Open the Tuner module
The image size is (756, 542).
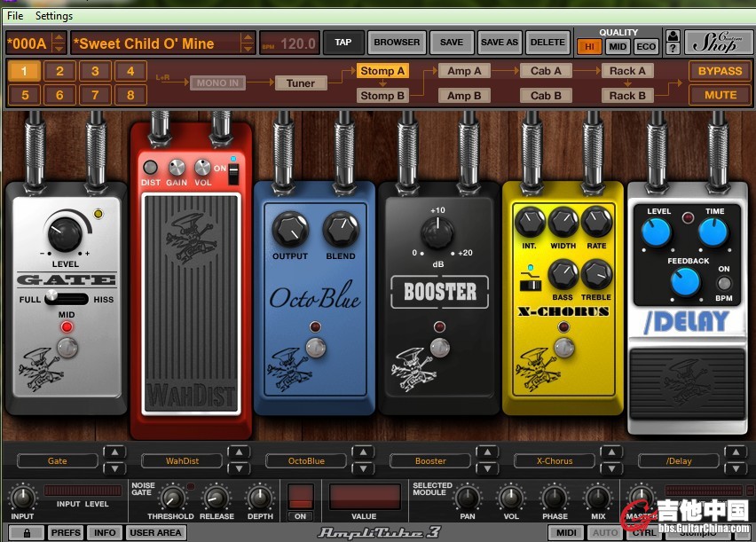[301, 82]
